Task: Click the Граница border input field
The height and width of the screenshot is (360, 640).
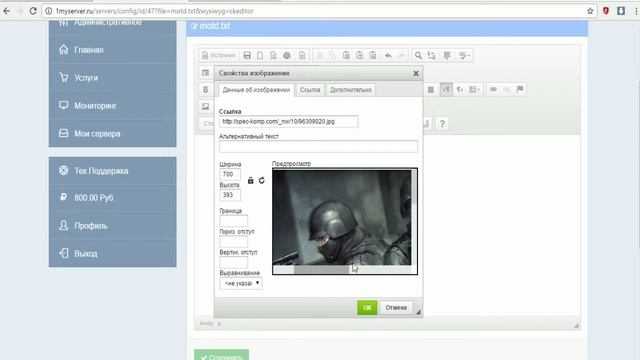Action: (233, 221)
